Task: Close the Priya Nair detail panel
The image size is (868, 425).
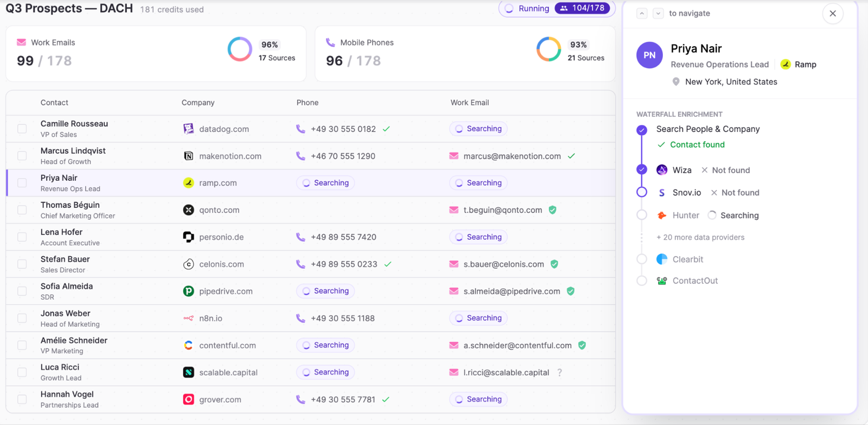Action: pos(833,14)
